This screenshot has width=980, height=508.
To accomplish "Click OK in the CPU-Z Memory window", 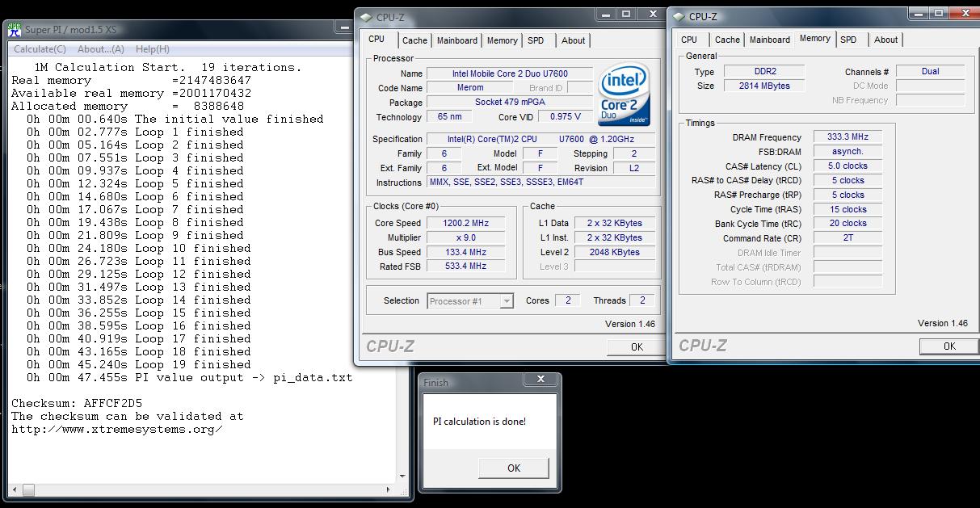I will (x=949, y=346).
